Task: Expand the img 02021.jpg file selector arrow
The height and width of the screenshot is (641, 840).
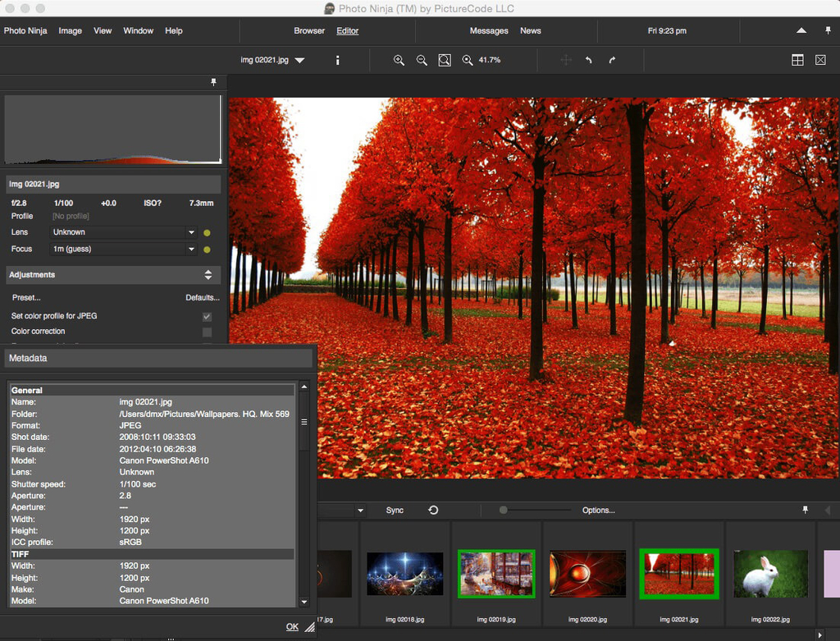Action: (x=299, y=60)
